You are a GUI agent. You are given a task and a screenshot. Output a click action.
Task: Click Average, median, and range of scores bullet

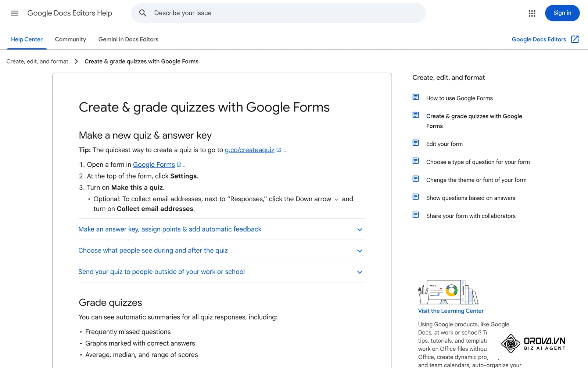click(x=141, y=355)
